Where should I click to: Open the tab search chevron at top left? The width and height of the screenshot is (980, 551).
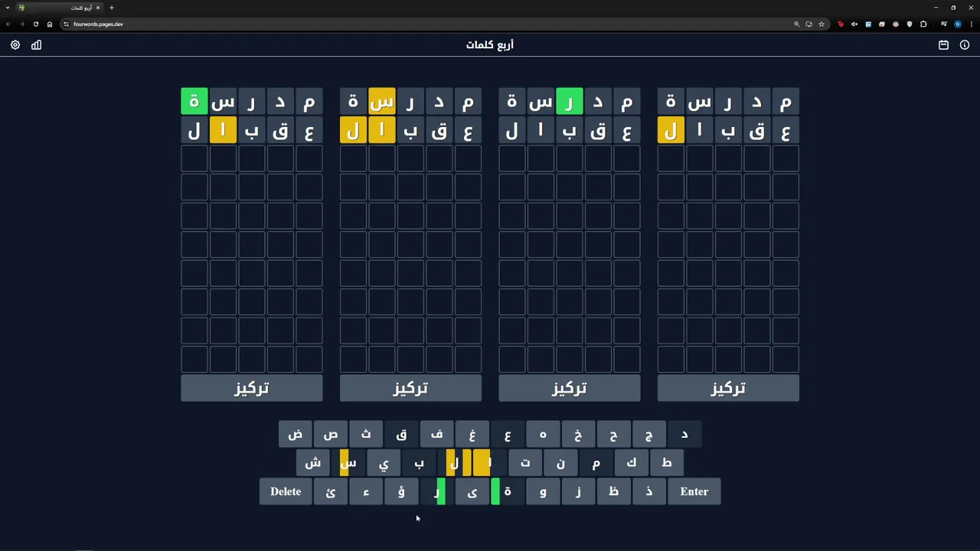[x=8, y=8]
